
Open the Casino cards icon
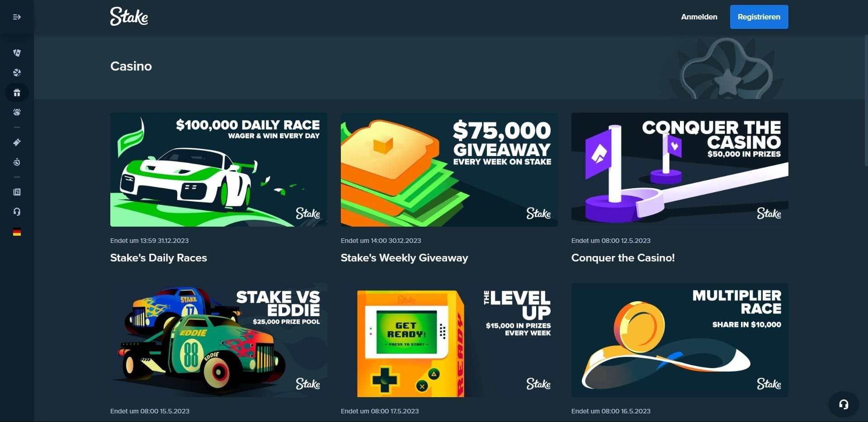pyautogui.click(x=17, y=53)
